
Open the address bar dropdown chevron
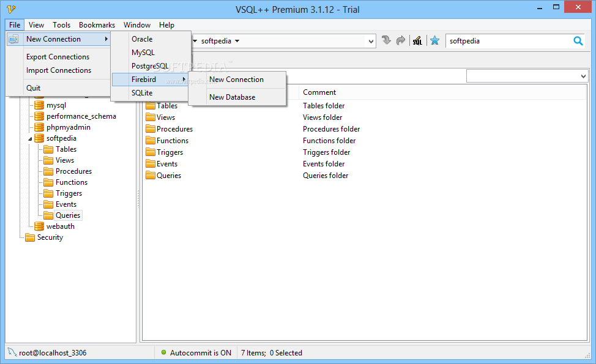point(371,41)
